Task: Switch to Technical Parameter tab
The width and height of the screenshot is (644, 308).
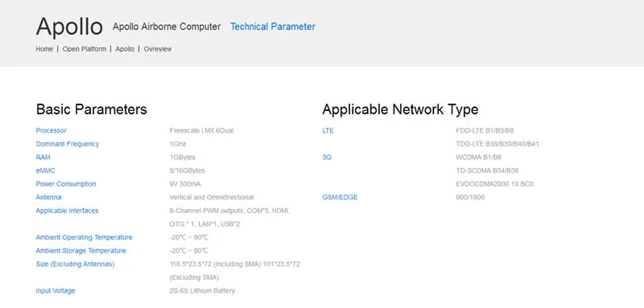Action: point(273,27)
